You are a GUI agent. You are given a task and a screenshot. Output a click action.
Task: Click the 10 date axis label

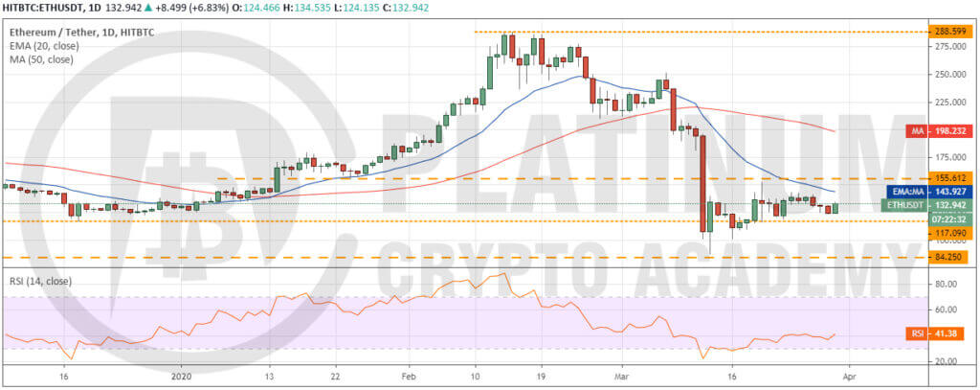point(475,379)
